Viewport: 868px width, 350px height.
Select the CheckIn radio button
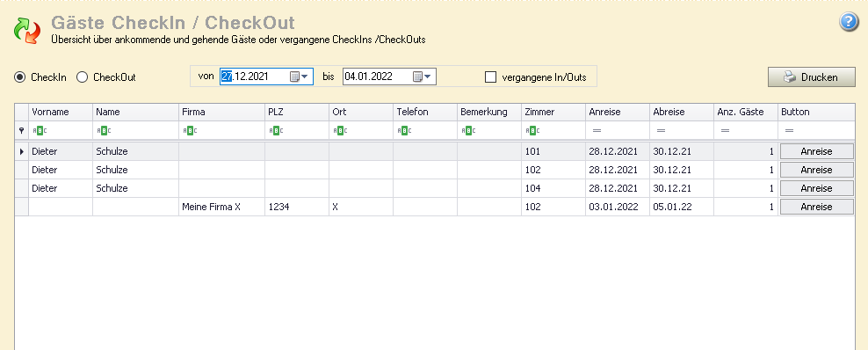(20, 77)
